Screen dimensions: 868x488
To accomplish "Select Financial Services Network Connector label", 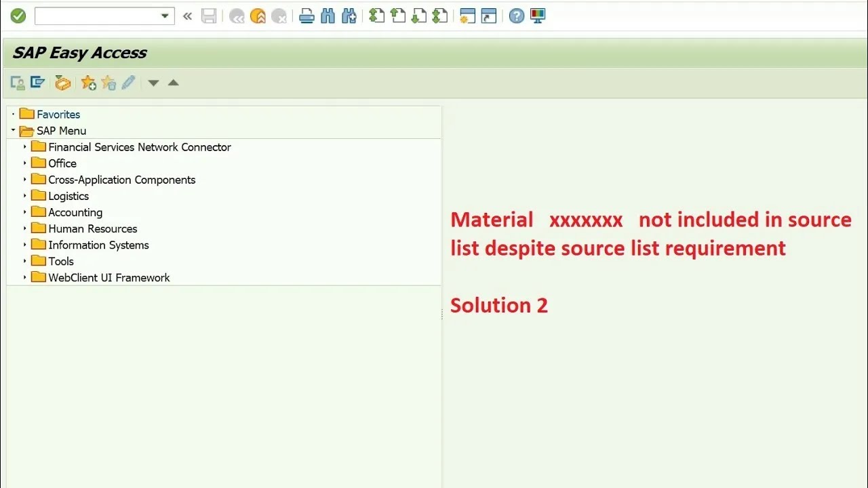I will [140, 147].
